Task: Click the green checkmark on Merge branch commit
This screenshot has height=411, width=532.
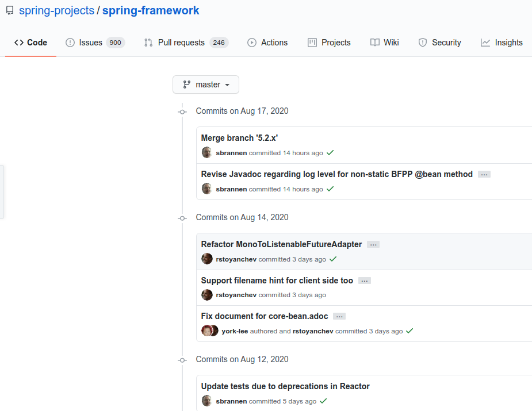Action: tap(330, 152)
